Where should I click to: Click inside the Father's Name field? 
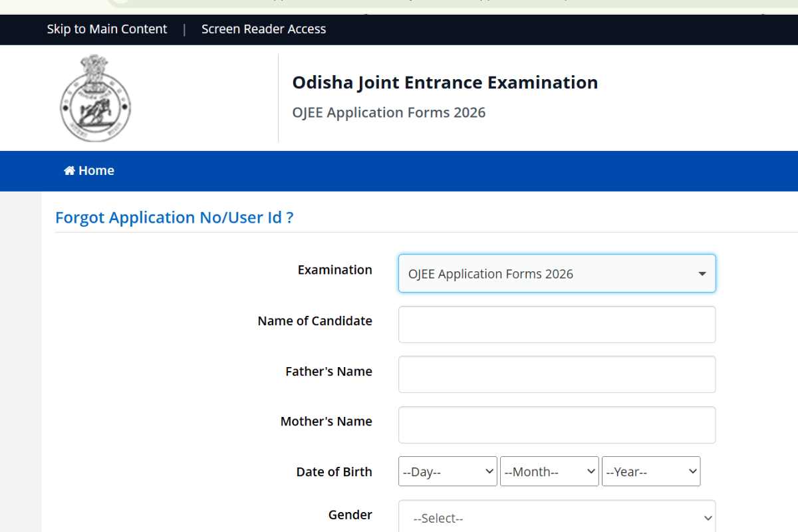tap(557, 374)
